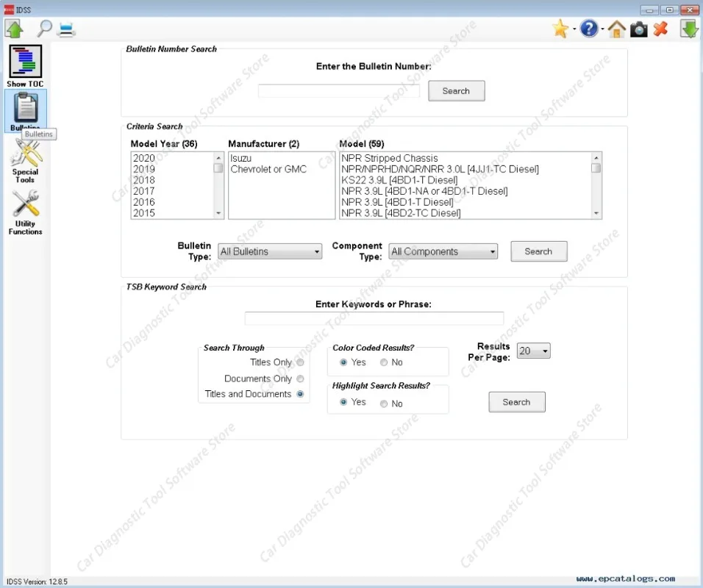Screen dimensions: 703x588
Task: Open the Results Per Page dropdown
Action: [x=534, y=351]
